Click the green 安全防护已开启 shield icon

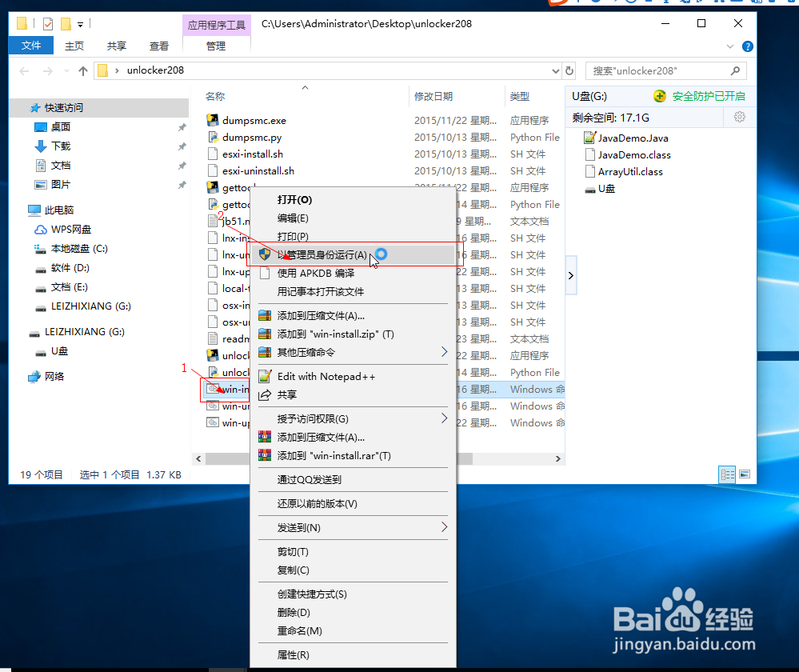pyautogui.click(x=659, y=95)
